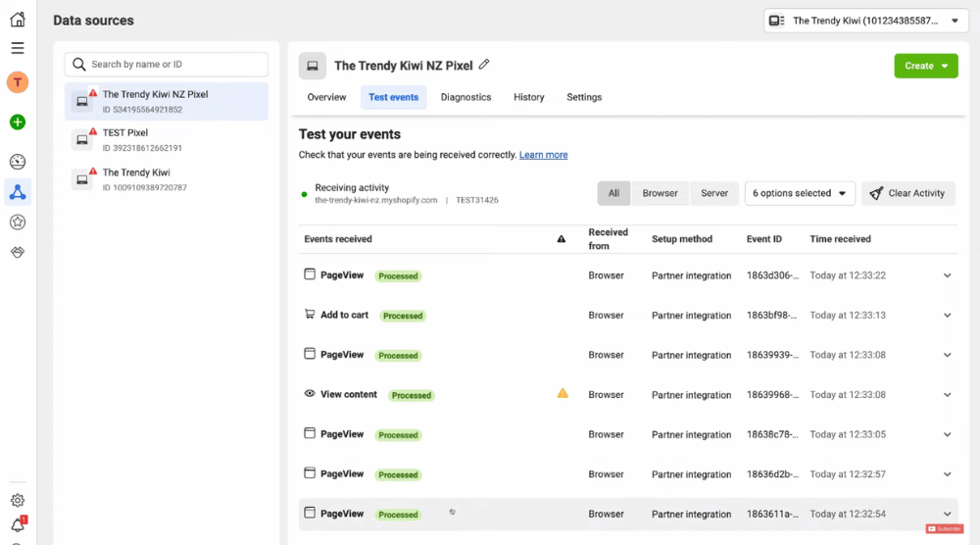Filter events by Server
Image resolution: width=980 pixels, height=545 pixels.
(x=714, y=193)
